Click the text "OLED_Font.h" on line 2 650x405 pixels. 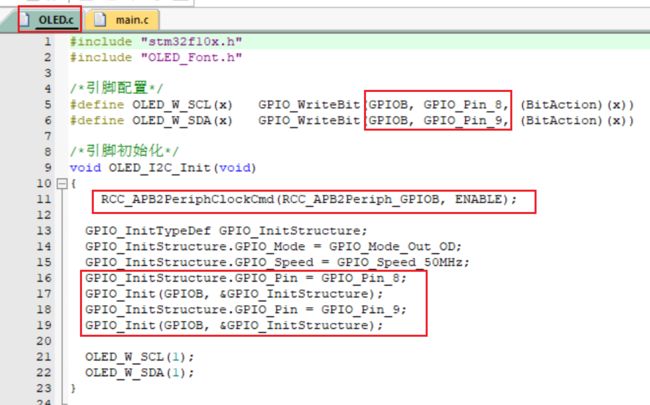tap(191, 58)
